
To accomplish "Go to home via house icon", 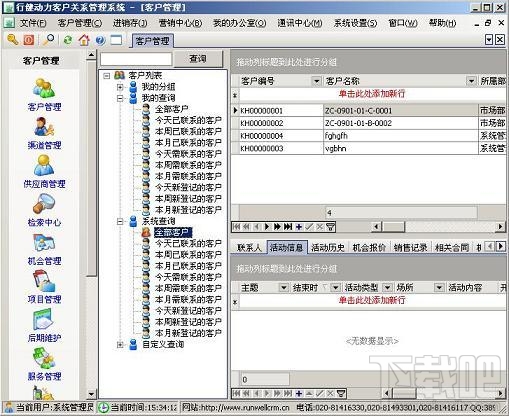I will point(84,40).
